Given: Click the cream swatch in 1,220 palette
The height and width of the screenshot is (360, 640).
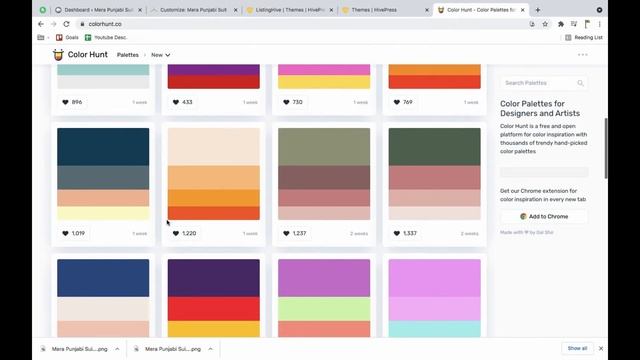Looking at the screenshot, I should coord(213,147).
